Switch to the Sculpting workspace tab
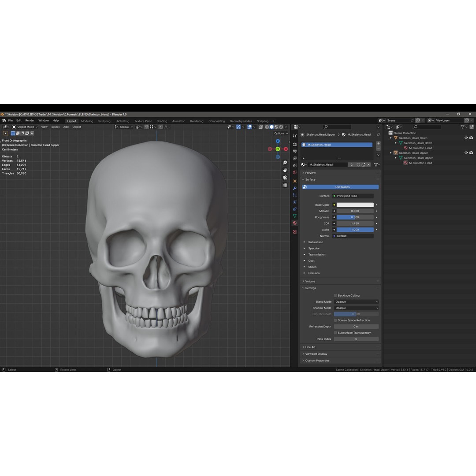The width and height of the screenshot is (476, 476). click(x=104, y=121)
